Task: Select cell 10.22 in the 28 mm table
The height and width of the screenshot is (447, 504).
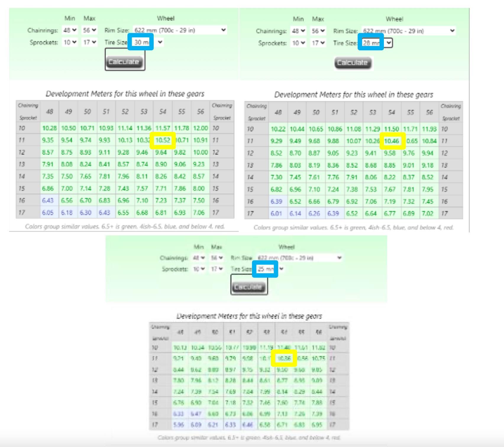Action: click(278, 129)
